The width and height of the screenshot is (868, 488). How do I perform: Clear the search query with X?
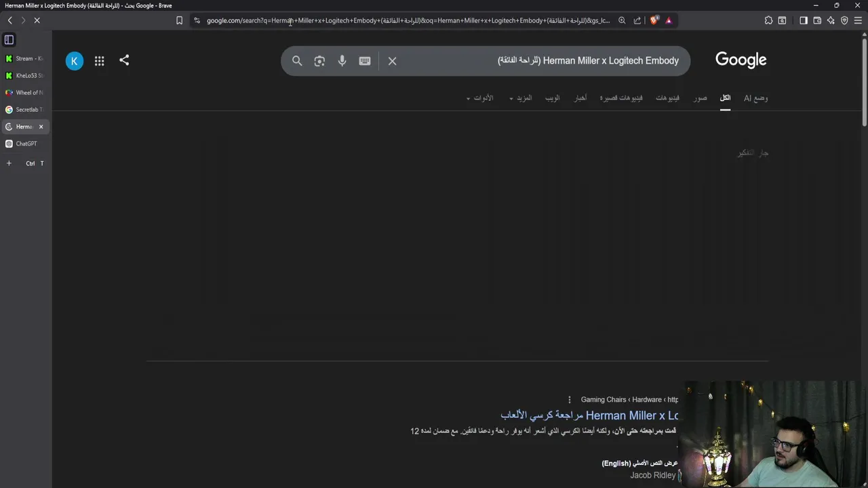pos(392,61)
